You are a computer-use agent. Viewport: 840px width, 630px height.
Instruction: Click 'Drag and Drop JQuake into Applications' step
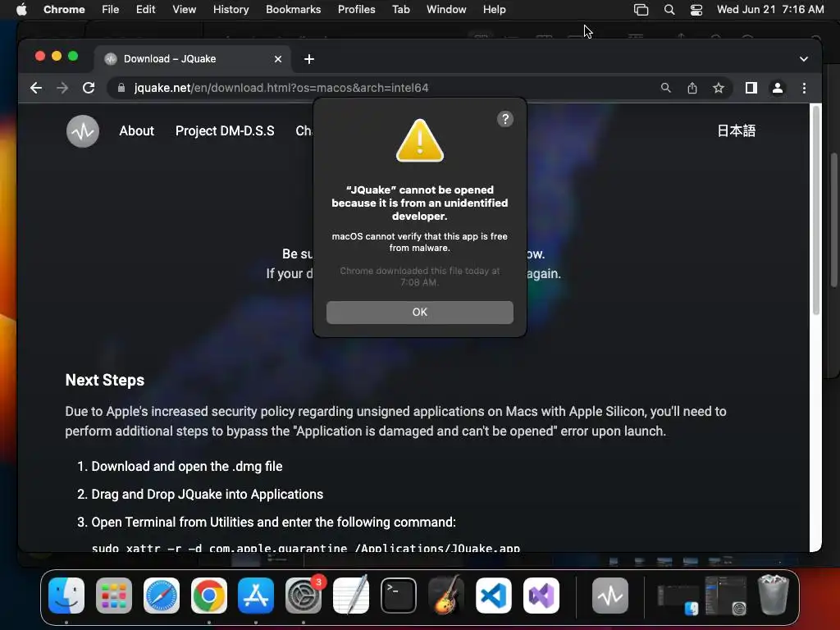pos(208,494)
